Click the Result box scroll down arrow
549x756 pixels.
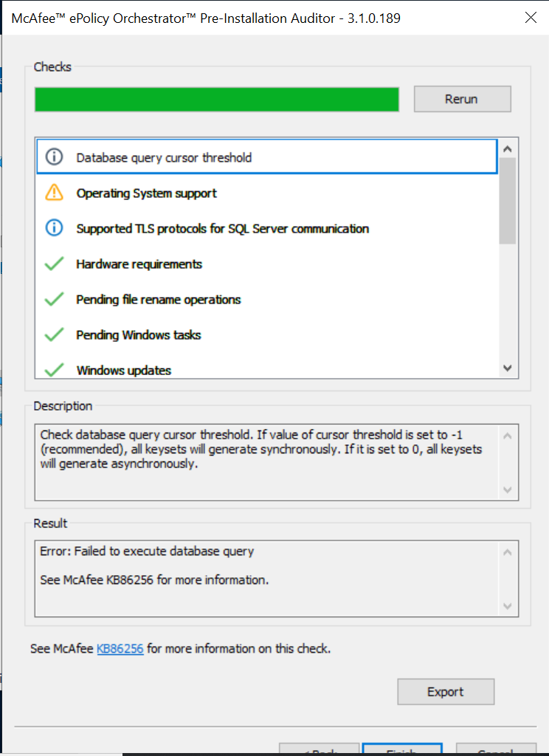point(507,606)
